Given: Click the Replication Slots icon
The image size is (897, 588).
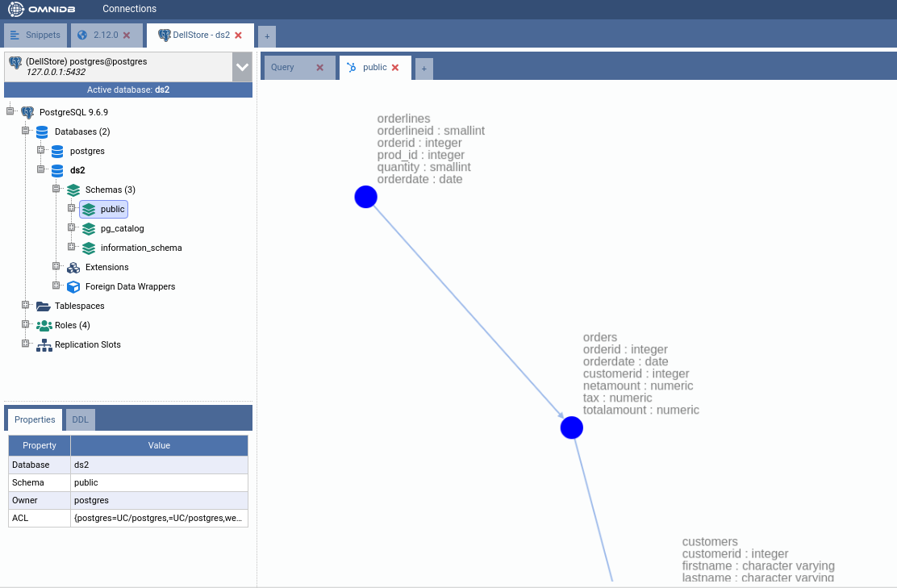Looking at the screenshot, I should (x=43, y=344).
